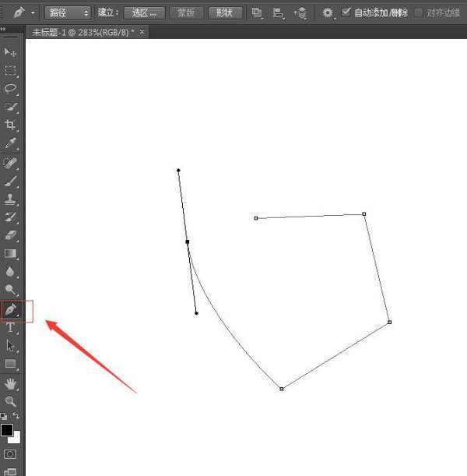The image size is (467, 476).
Task: Open path operations options
Action: pyautogui.click(x=257, y=12)
